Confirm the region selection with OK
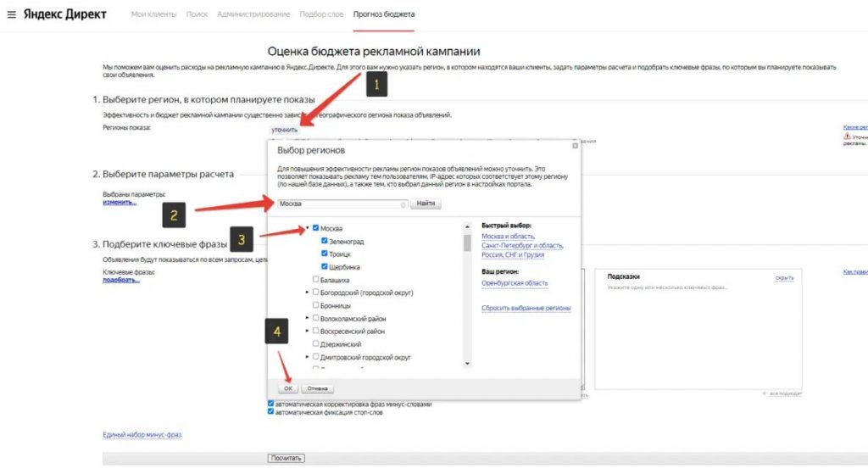This screenshot has width=868, height=474. (288, 388)
